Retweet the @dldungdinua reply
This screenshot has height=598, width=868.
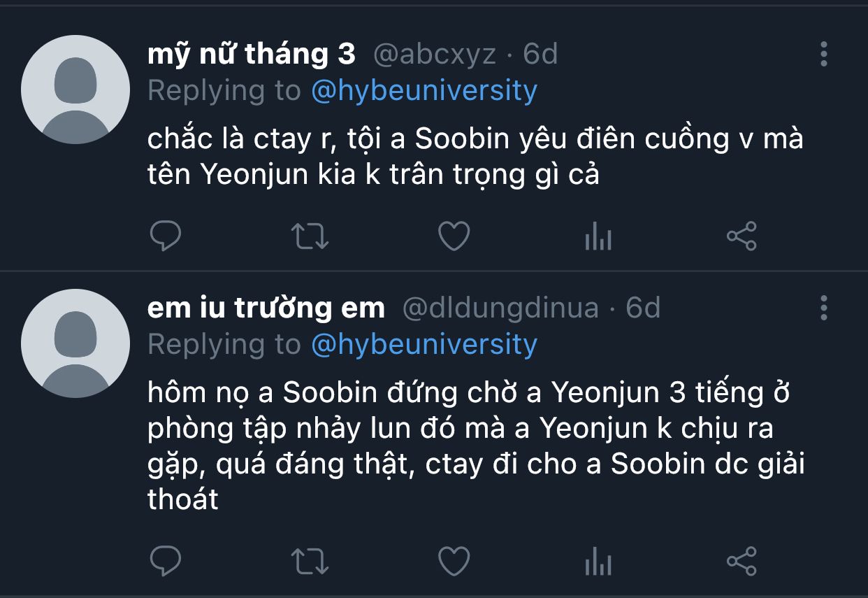click(x=309, y=561)
